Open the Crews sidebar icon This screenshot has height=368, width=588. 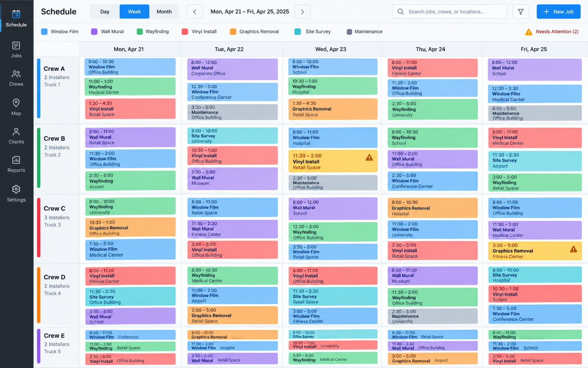click(16, 74)
